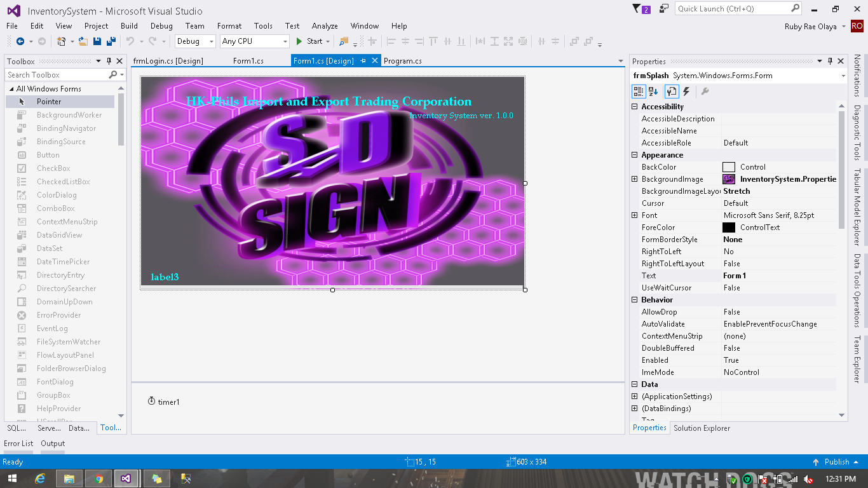Collapse the Appearance section in Properties
Image resolution: width=868 pixels, height=488 pixels.
point(634,154)
